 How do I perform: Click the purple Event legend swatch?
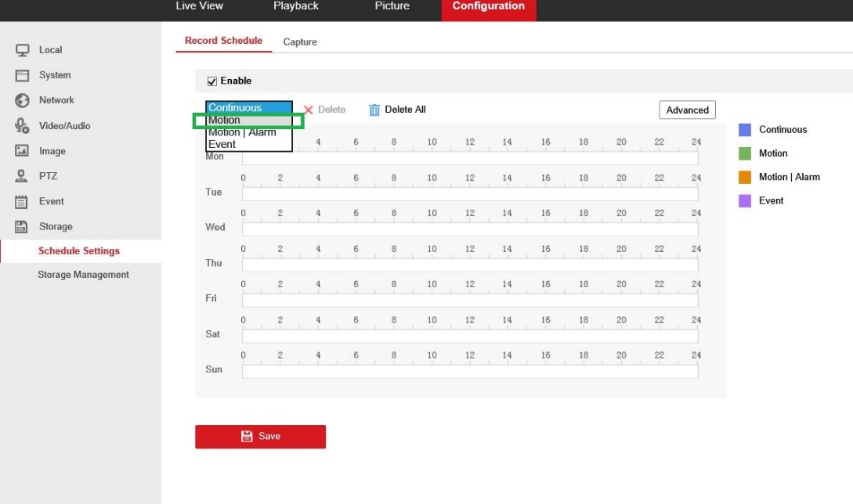745,201
